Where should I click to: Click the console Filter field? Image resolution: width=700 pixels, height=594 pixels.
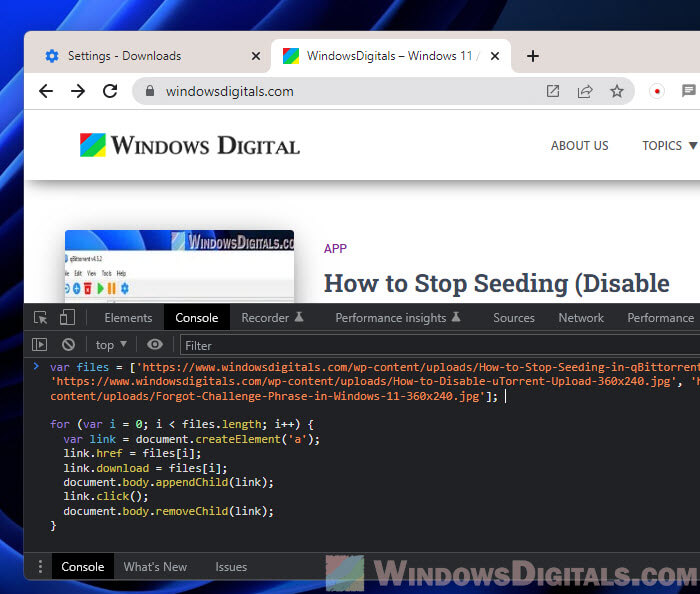click(440, 345)
